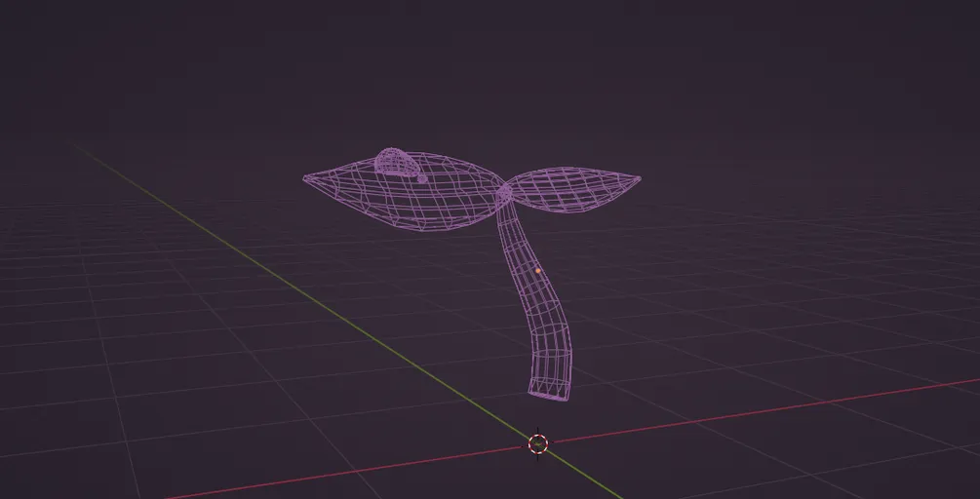The width and height of the screenshot is (980, 499).
Task: Click the pointed tip of the left leaf
Action: (x=306, y=178)
